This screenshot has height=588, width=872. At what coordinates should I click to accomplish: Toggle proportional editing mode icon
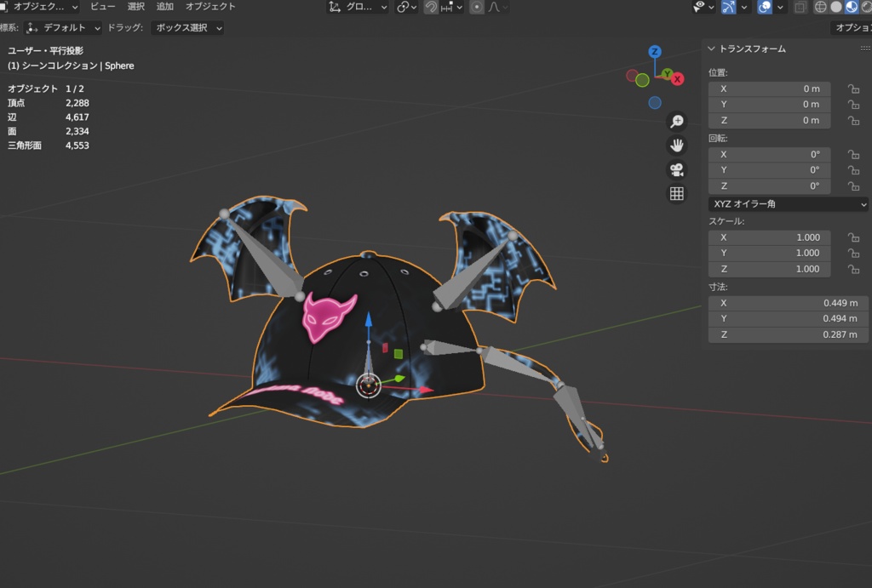point(477,8)
